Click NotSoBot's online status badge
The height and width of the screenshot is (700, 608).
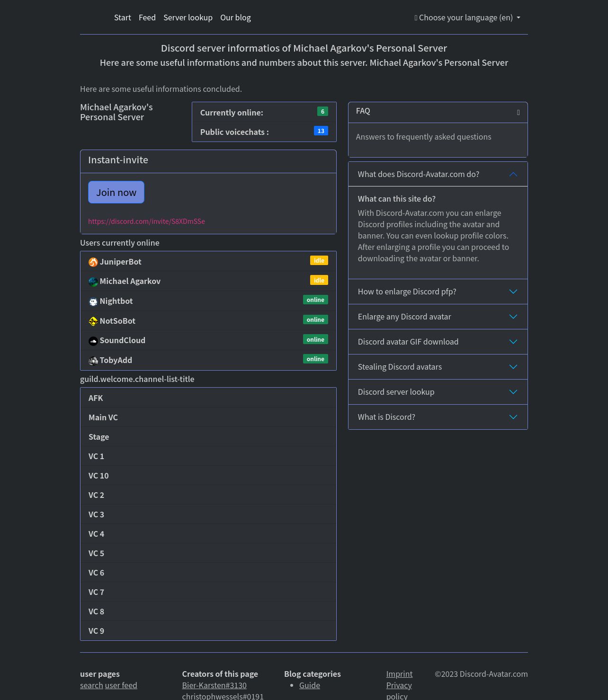[x=315, y=319]
